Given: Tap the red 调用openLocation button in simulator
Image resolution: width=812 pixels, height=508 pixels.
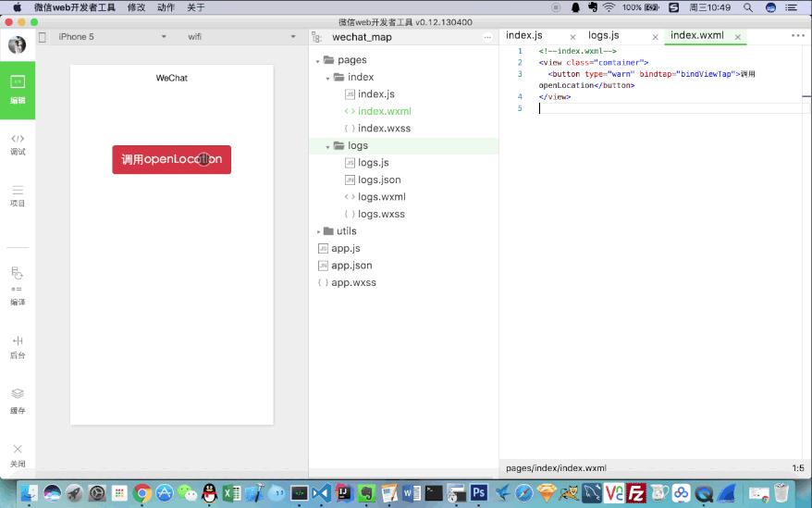Looking at the screenshot, I should [171, 160].
